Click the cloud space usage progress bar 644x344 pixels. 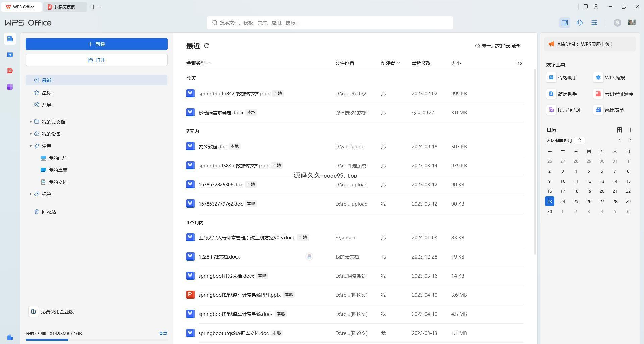tap(97, 340)
